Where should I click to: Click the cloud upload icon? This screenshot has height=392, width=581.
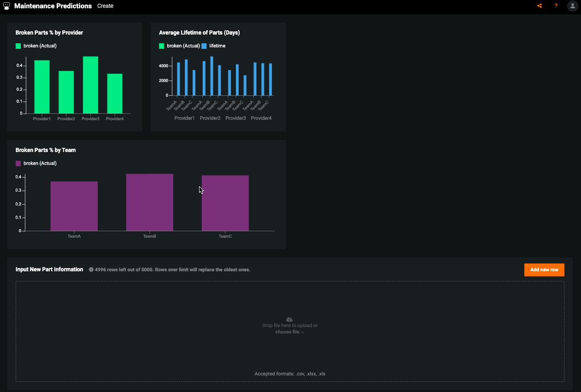tap(289, 319)
